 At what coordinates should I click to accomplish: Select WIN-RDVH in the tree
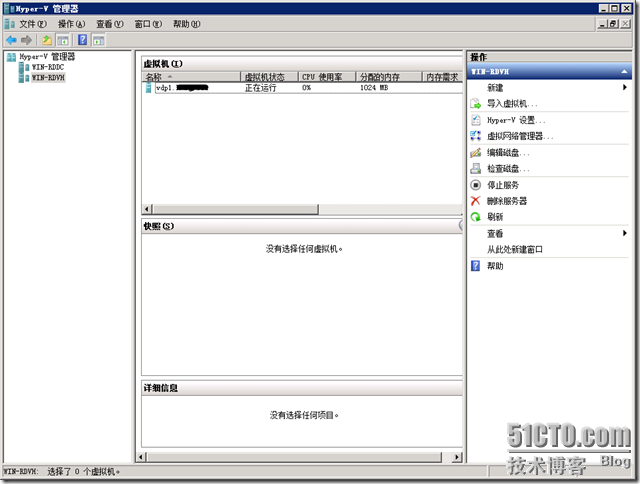tap(48, 78)
